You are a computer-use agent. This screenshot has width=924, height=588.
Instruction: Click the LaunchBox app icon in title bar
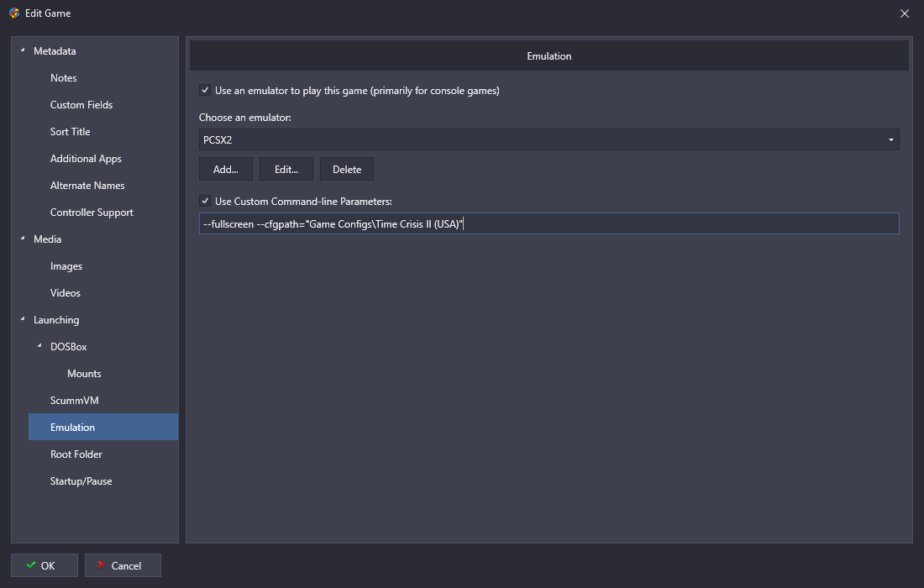point(14,13)
